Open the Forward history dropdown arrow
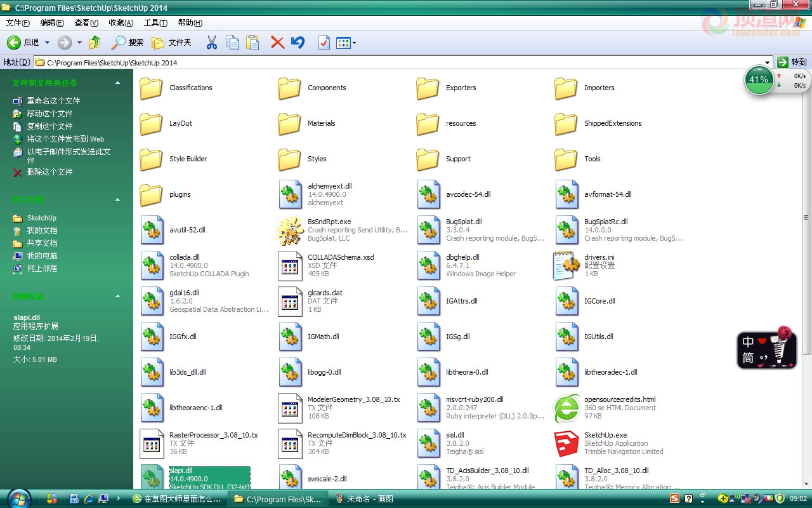Image resolution: width=812 pixels, height=508 pixels. (x=79, y=43)
